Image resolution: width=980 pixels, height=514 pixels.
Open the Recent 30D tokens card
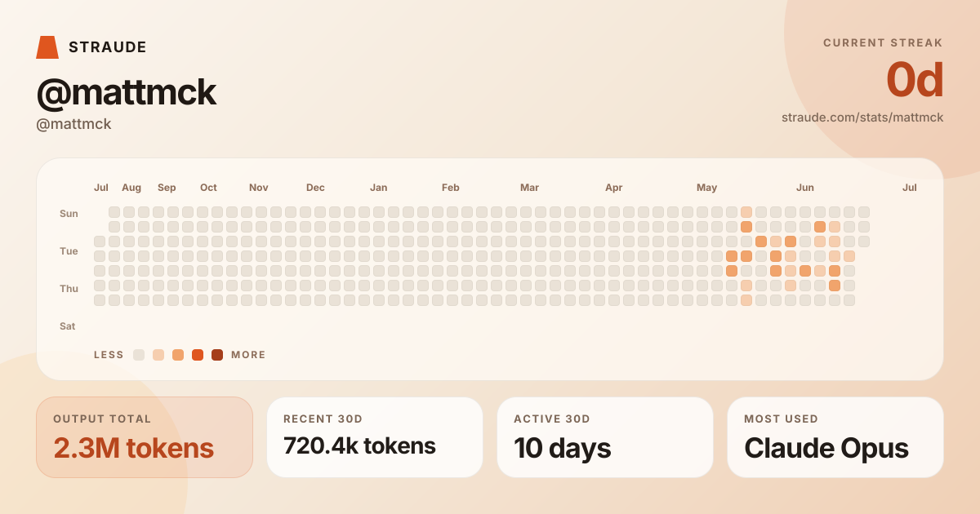point(375,437)
